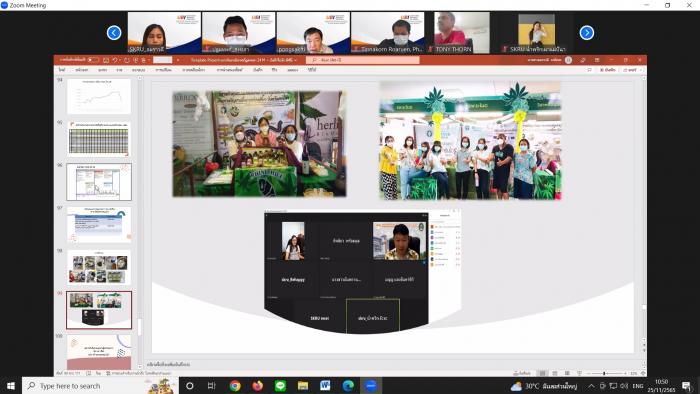
Task: Expand the file name dropdown in title
Action: [x=296, y=60]
